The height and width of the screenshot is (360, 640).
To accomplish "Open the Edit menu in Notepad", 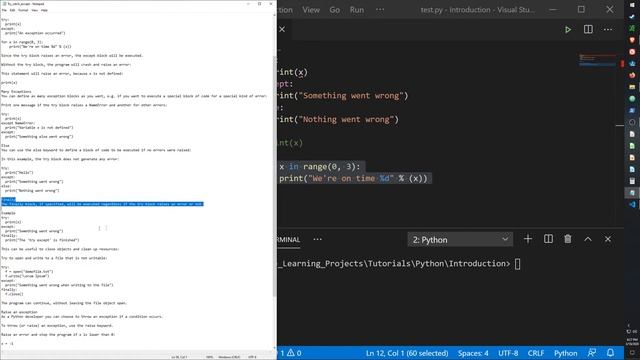I will tap(13, 10).
